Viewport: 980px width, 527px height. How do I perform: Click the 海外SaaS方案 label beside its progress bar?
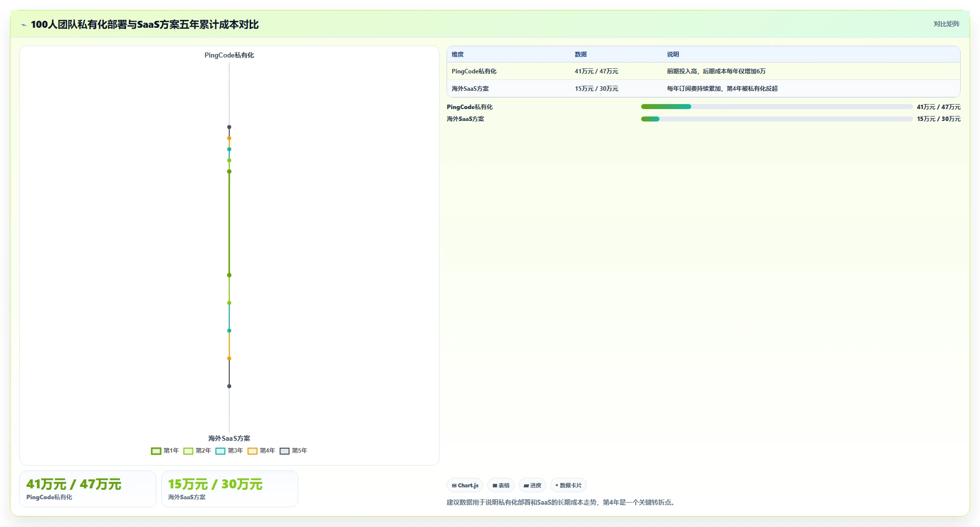coord(465,119)
